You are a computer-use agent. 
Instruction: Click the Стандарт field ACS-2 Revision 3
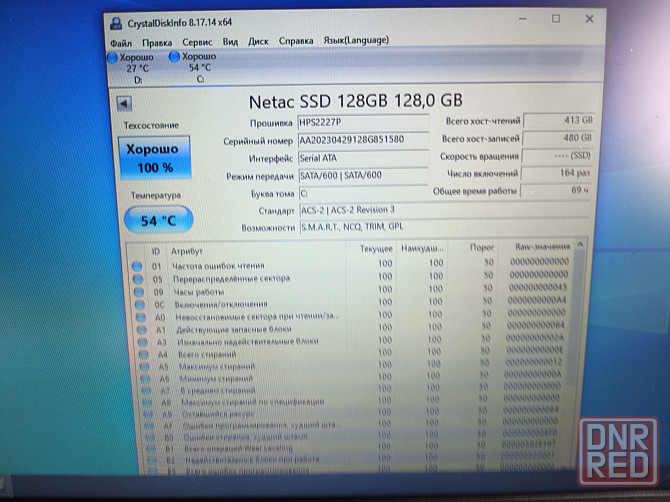click(x=444, y=210)
